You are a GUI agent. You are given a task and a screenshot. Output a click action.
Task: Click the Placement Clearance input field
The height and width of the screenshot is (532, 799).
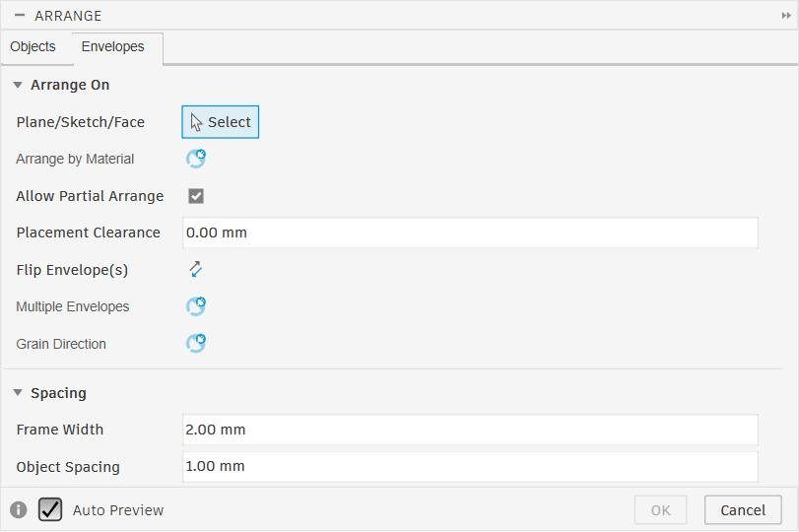pos(470,233)
